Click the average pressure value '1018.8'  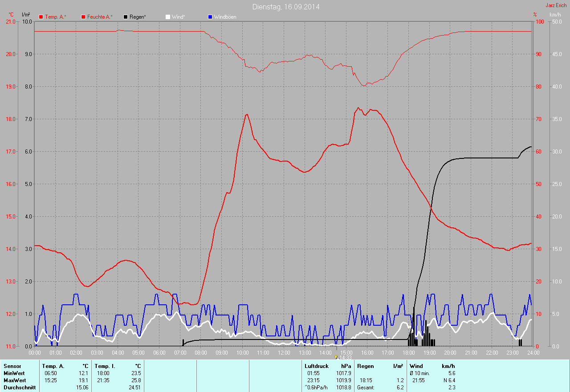click(344, 388)
